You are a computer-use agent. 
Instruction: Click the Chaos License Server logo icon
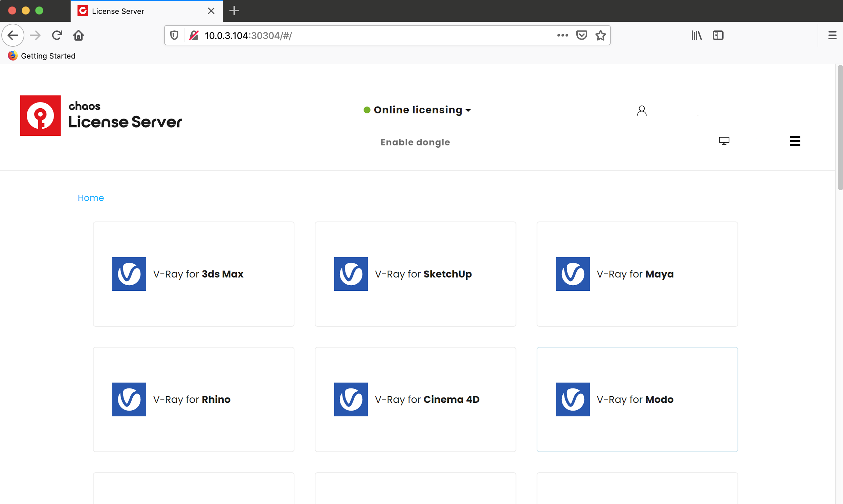[40, 115]
